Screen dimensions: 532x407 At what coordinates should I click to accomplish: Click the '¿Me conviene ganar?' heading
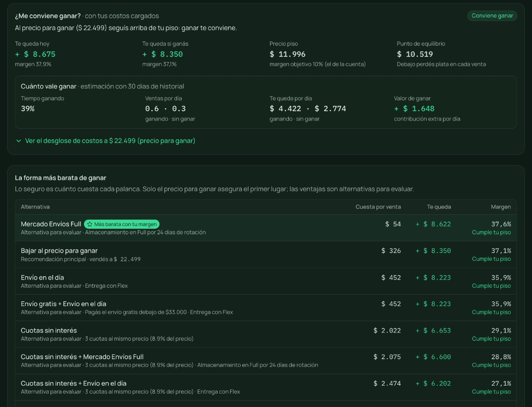pyautogui.click(x=48, y=16)
